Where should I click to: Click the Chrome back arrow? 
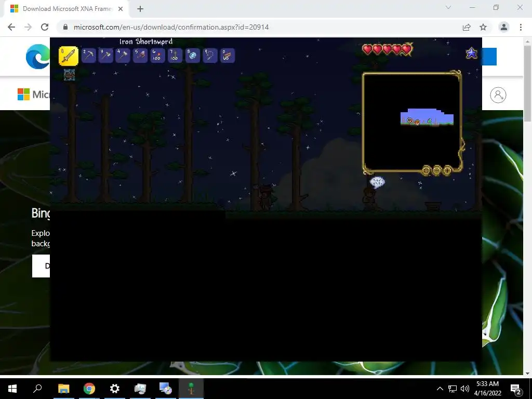[11, 27]
